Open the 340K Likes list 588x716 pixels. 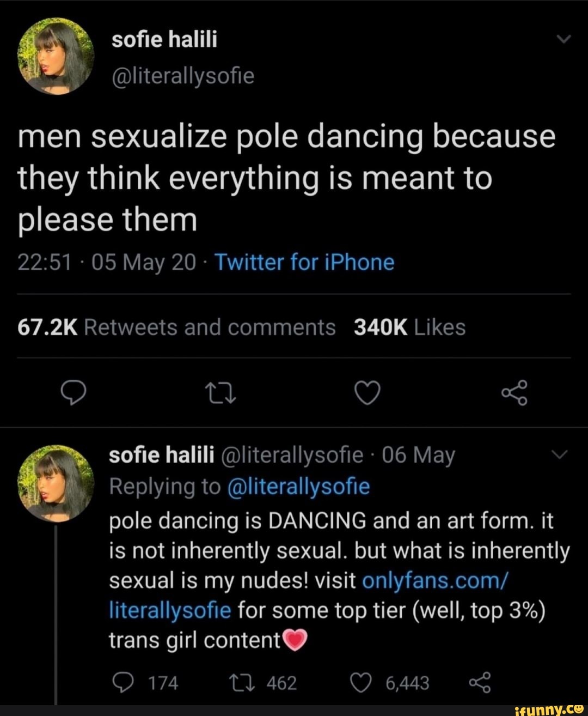[409, 327]
